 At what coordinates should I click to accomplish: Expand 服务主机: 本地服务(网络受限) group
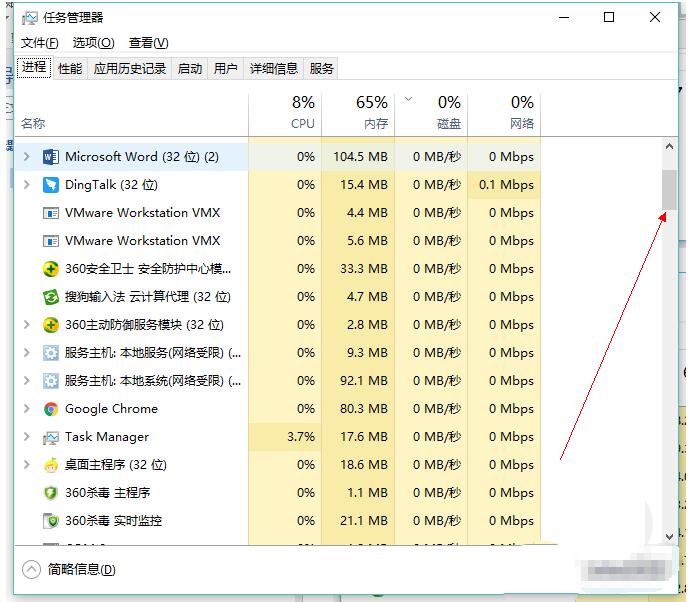tap(26, 353)
